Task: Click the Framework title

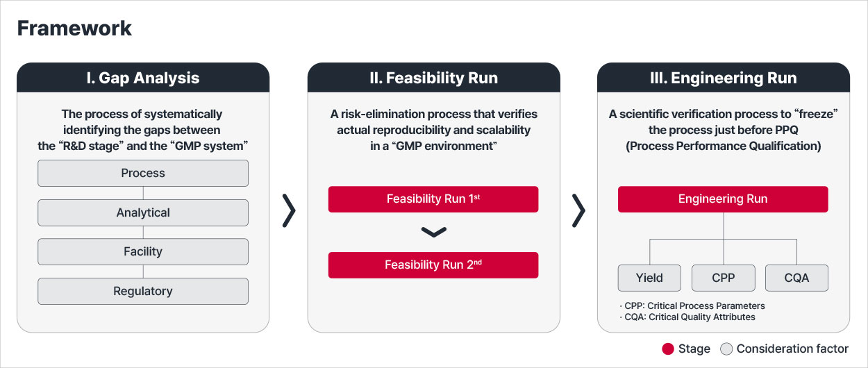Action: coord(74,28)
